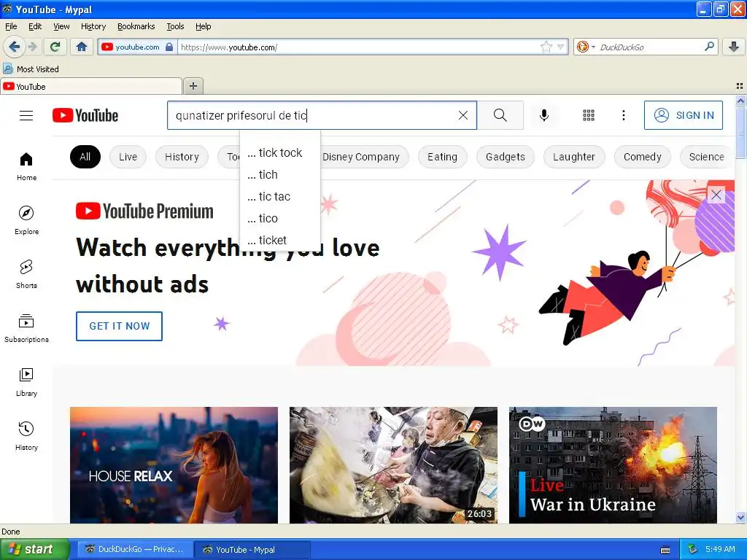Open the Tools menu
747x560 pixels.
click(x=175, y=26)
